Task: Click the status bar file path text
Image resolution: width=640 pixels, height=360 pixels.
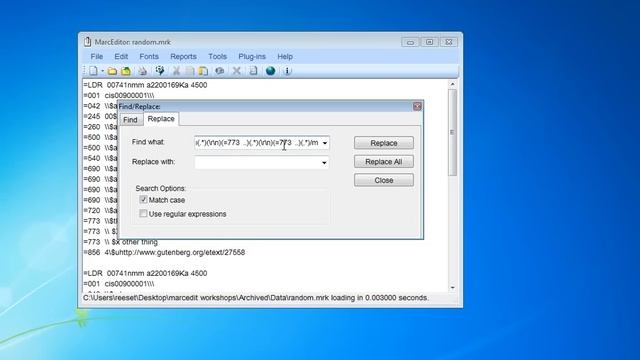Action: (256, 298)
